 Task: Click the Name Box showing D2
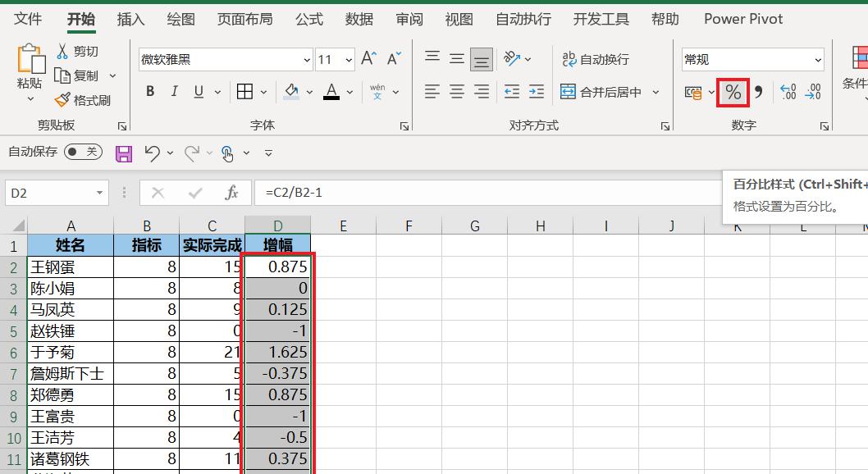coord(50,193)
